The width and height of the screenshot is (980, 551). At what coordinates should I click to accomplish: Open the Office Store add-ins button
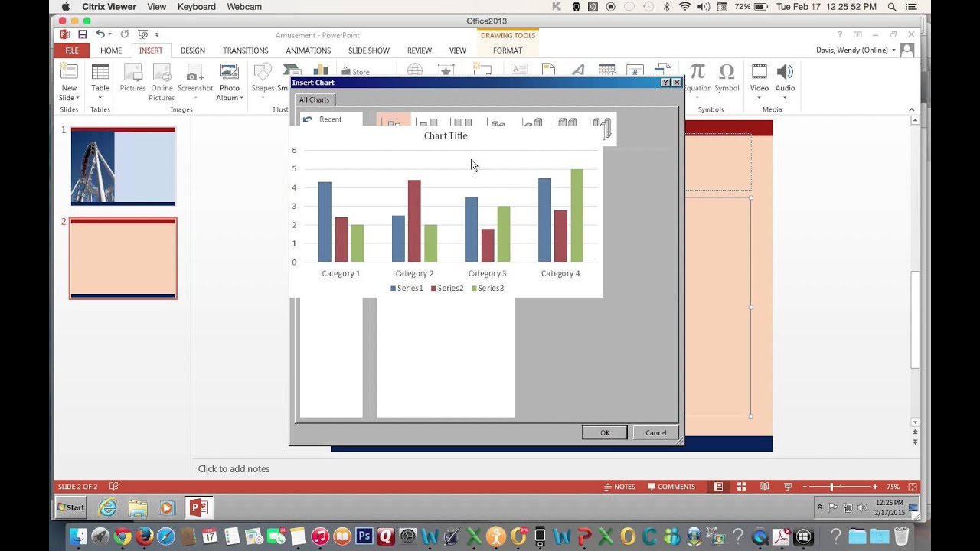355,72
